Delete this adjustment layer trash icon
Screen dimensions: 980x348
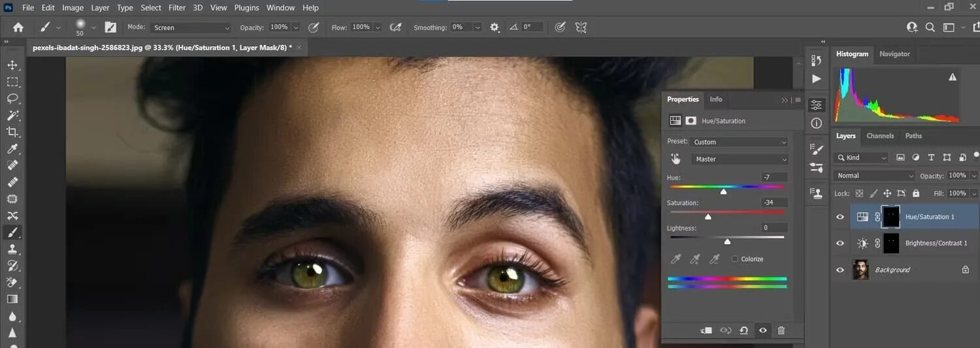(781, 330)
